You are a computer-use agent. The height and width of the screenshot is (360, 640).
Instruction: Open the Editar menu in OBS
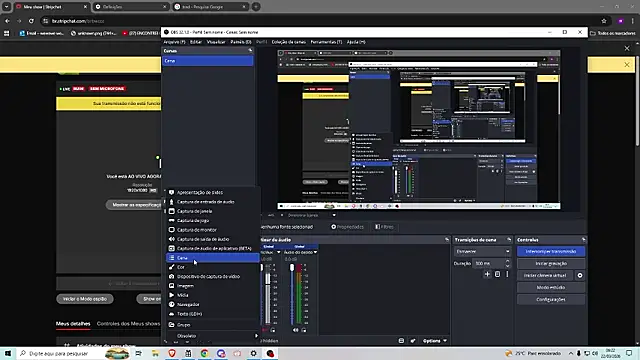(196, 42)
